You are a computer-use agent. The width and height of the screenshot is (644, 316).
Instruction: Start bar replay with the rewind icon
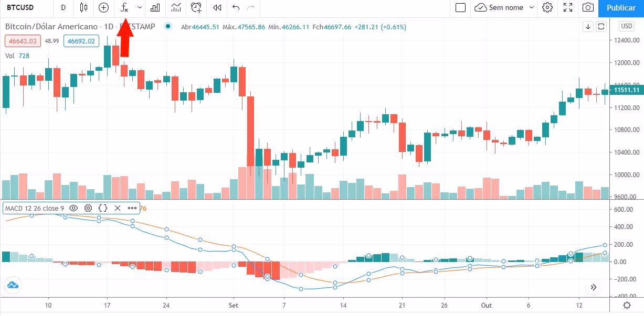216,8
